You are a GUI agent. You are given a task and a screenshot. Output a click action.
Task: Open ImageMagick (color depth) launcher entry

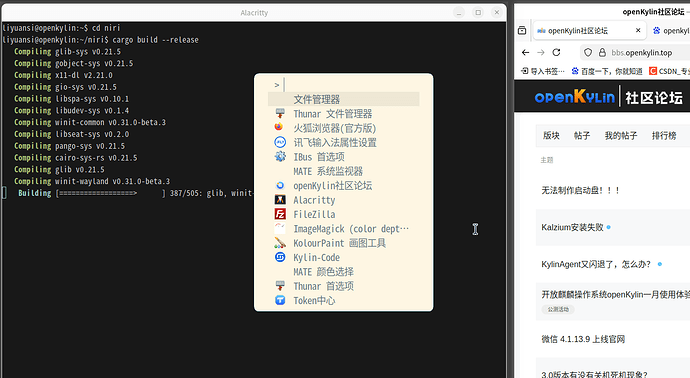(343, 229)
